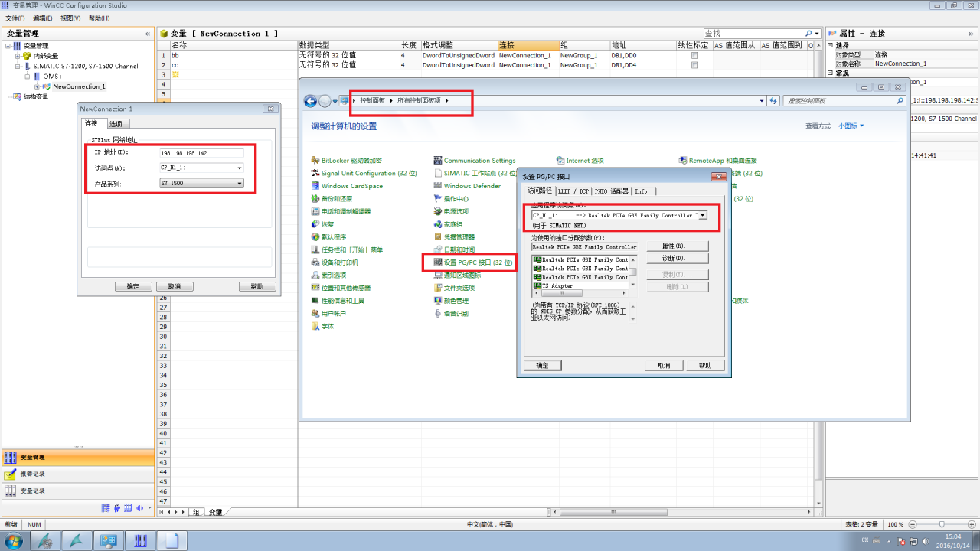
Task: Click 属性(R)... button in PG/PC dialog
Action: tap(677, 246)
